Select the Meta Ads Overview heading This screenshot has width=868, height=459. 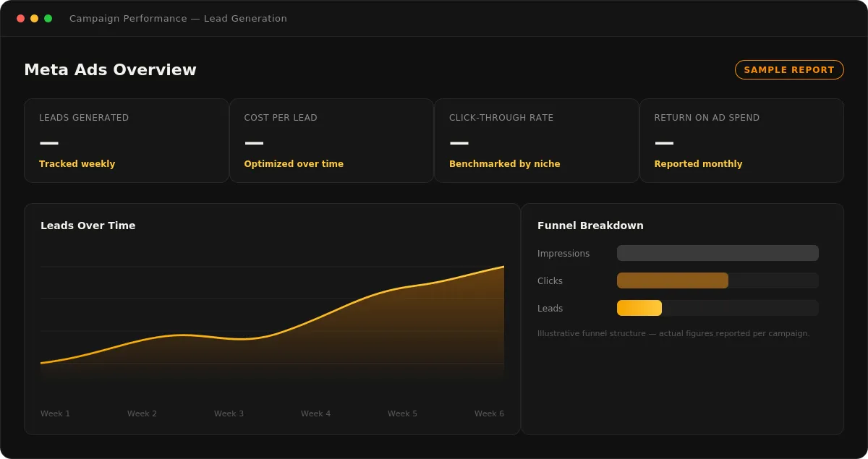tap(110, 70)
